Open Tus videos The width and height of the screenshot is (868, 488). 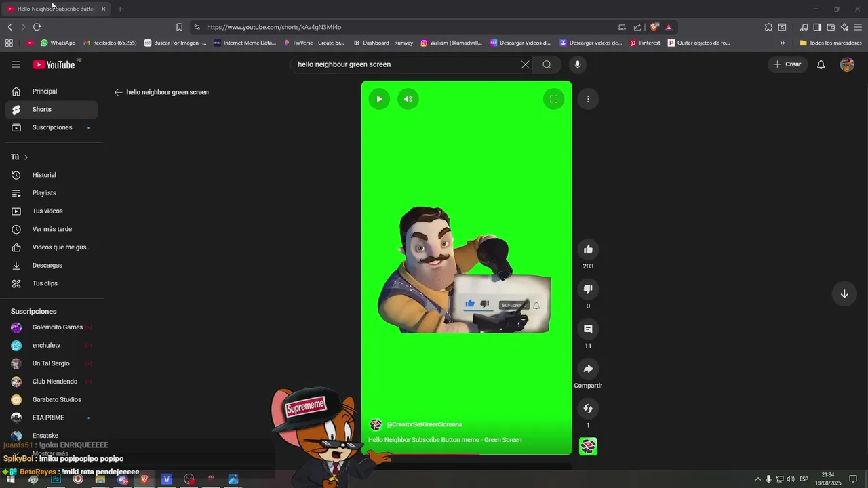click(52, 211)
